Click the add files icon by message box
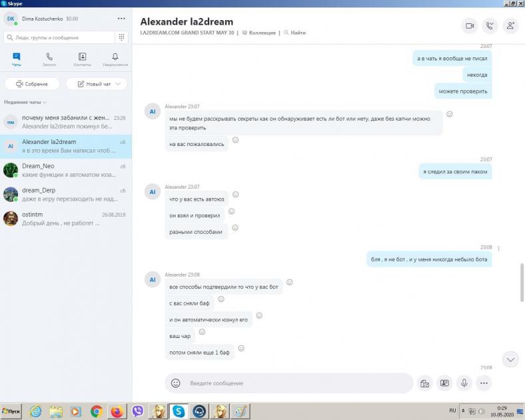 coord(424,383)
